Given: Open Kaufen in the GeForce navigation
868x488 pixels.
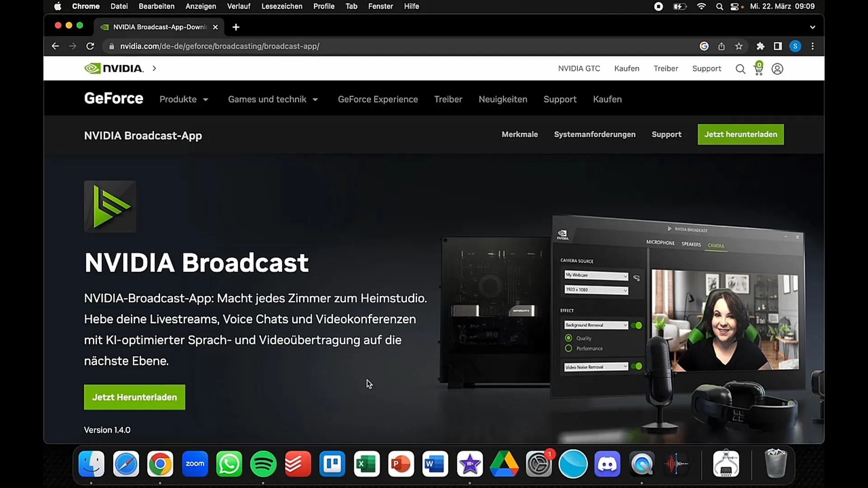Looking at the screenshot, I should click(x=607, y=99).
